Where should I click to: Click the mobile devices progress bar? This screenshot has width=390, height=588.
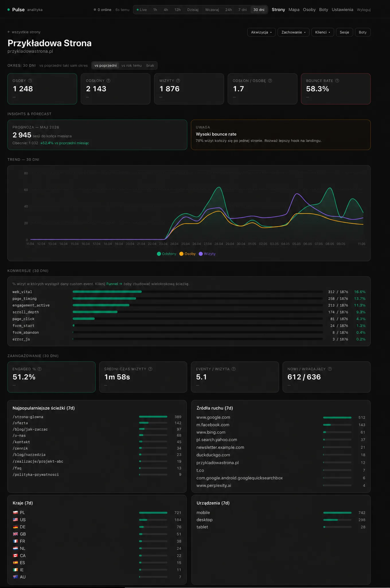(x=337, y=512)
